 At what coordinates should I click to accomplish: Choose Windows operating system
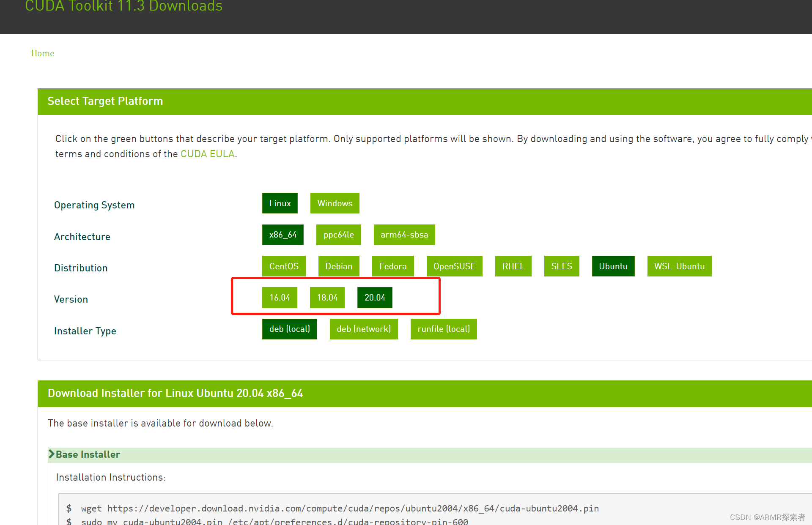(x=335, y=203)
